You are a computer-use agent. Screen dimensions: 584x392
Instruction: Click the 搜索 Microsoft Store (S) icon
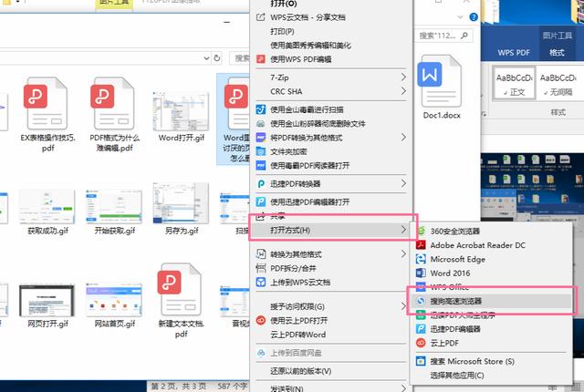pos(421,361)
